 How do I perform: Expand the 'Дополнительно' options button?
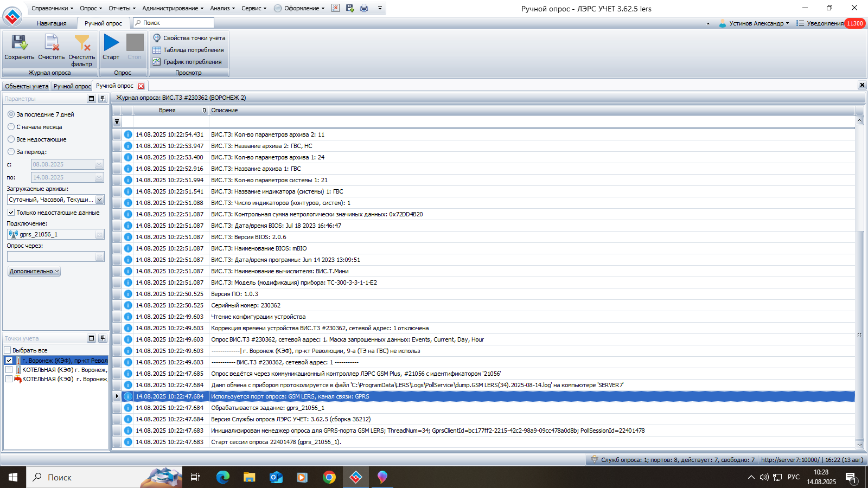click(34, 271)
